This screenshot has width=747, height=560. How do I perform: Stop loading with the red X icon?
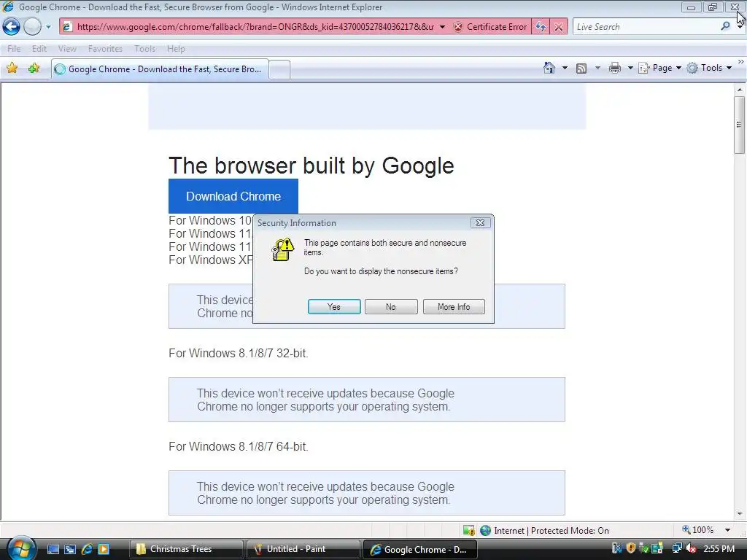(559, 27)
